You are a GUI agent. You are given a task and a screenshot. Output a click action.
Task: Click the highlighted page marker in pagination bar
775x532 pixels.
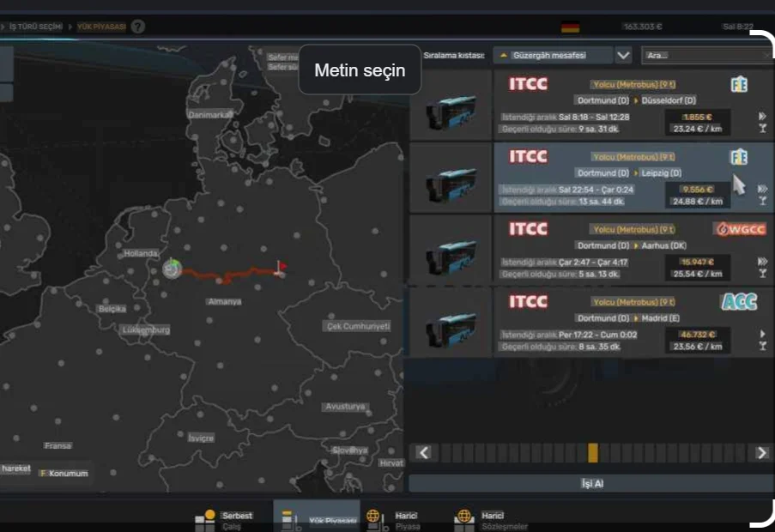coord(592,452)
